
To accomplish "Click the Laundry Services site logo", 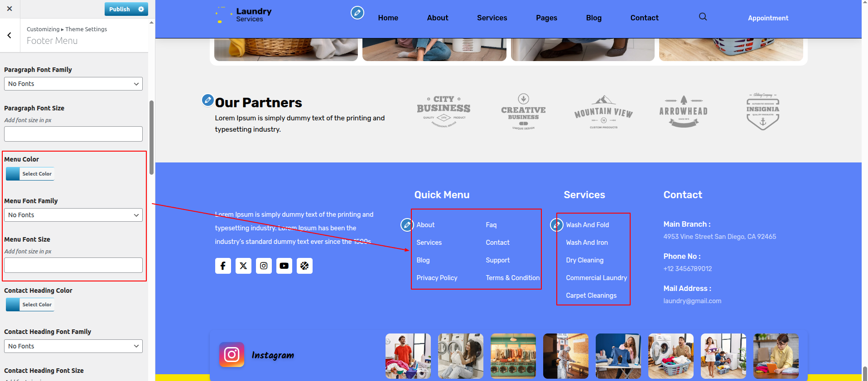I will (x=243, y=14).
